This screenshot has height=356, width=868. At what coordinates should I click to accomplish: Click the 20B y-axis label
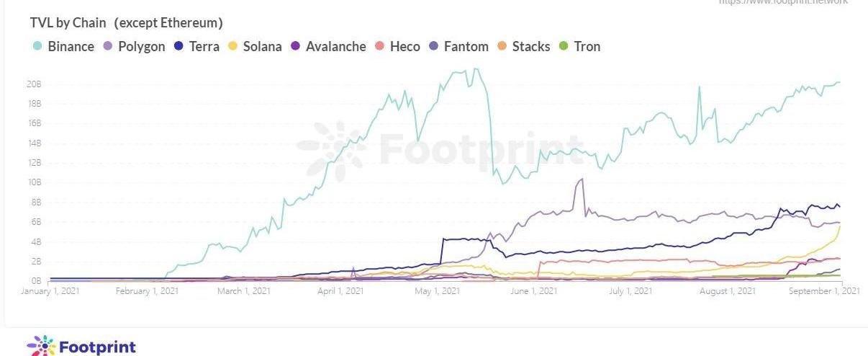[35, 84]
